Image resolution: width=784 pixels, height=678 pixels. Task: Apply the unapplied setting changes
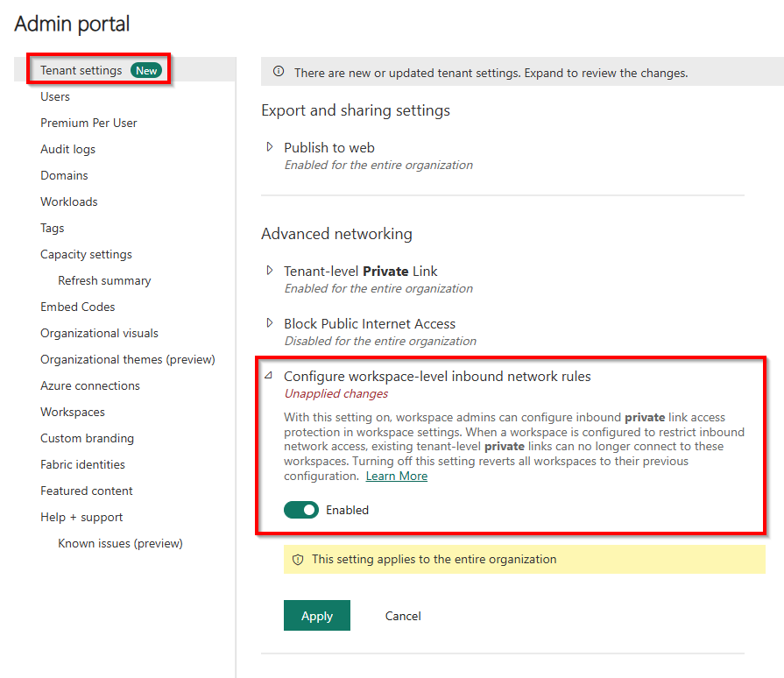click(317, 616)
